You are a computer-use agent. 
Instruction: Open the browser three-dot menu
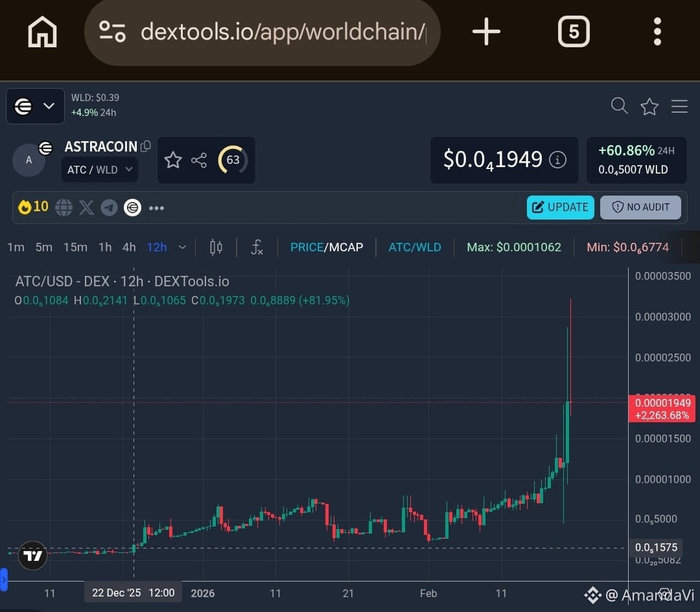pos(657,32)
